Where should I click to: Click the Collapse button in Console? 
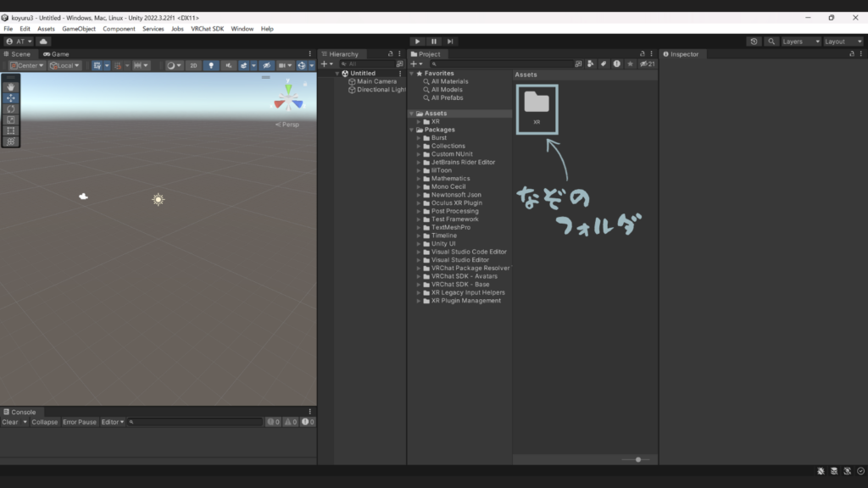coord(45,422)
